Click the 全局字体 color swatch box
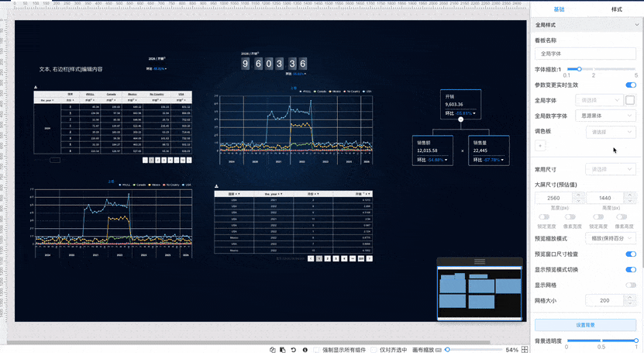The width and height of the screenshot is (644, 353). 630,100
